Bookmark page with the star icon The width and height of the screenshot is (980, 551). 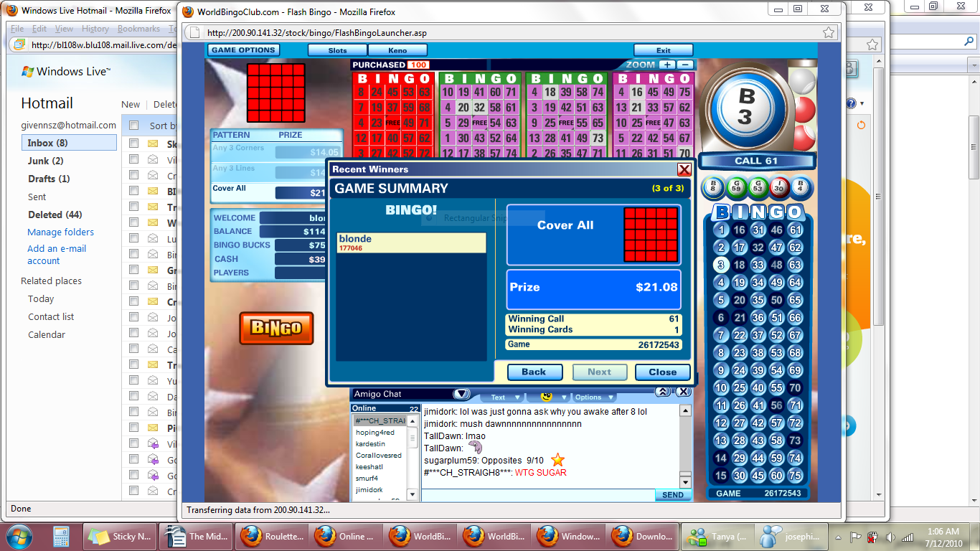click(829, 32)
